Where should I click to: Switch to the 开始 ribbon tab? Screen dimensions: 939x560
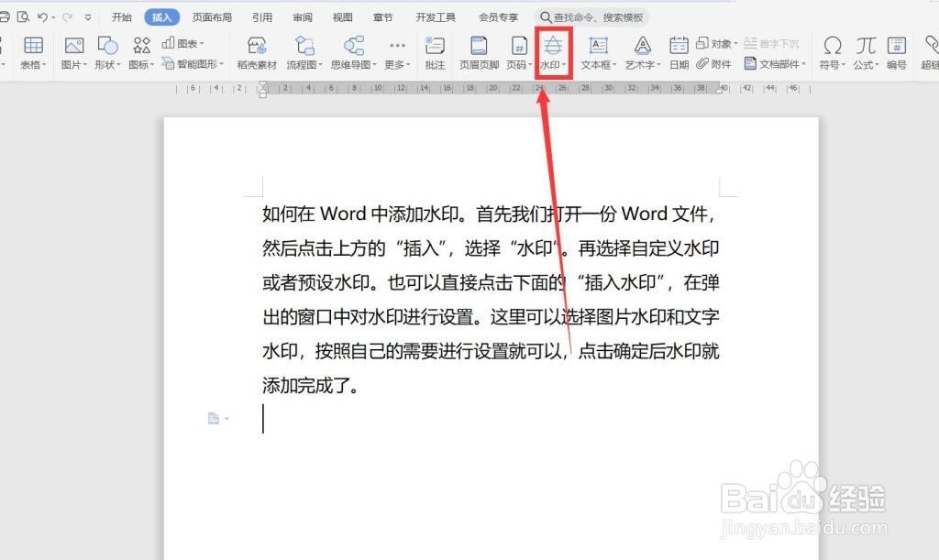click(x=120, y=16)
